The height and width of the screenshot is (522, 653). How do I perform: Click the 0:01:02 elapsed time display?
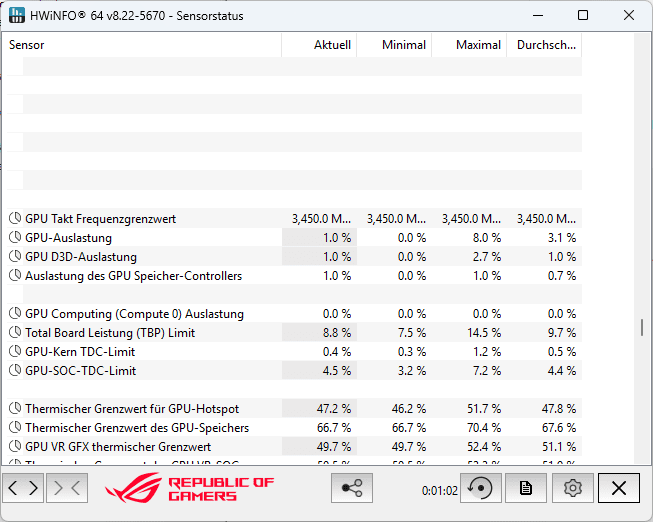(439, 491)
